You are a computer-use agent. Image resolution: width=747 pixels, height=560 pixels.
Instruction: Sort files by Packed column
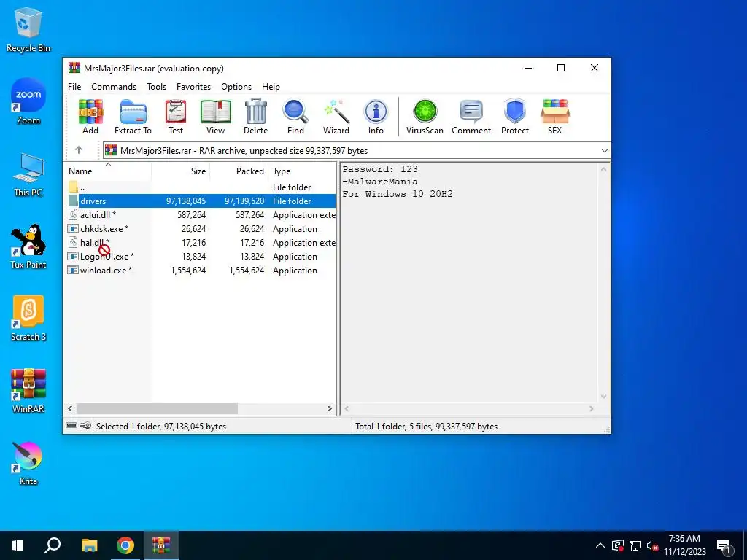[x=239, y=171]
